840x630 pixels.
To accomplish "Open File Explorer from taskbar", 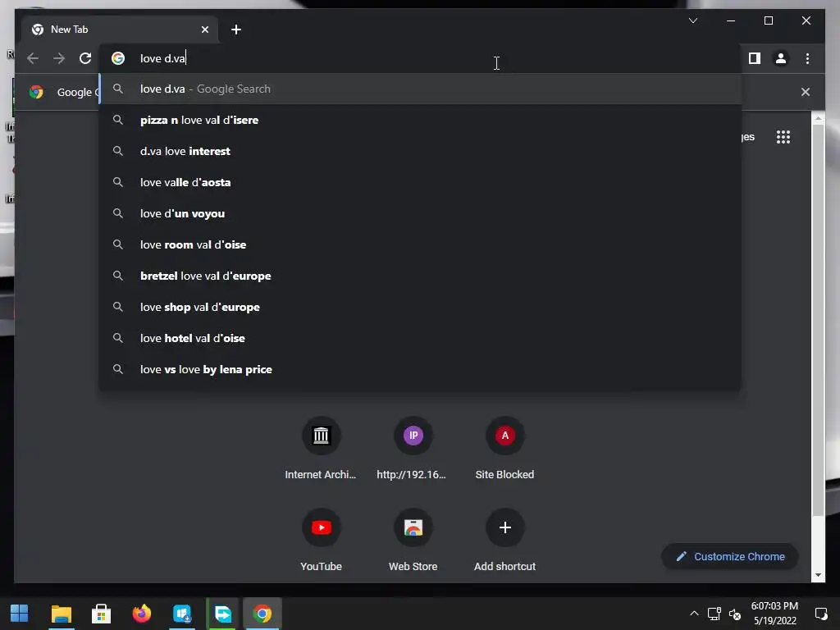I will point(61,614).
